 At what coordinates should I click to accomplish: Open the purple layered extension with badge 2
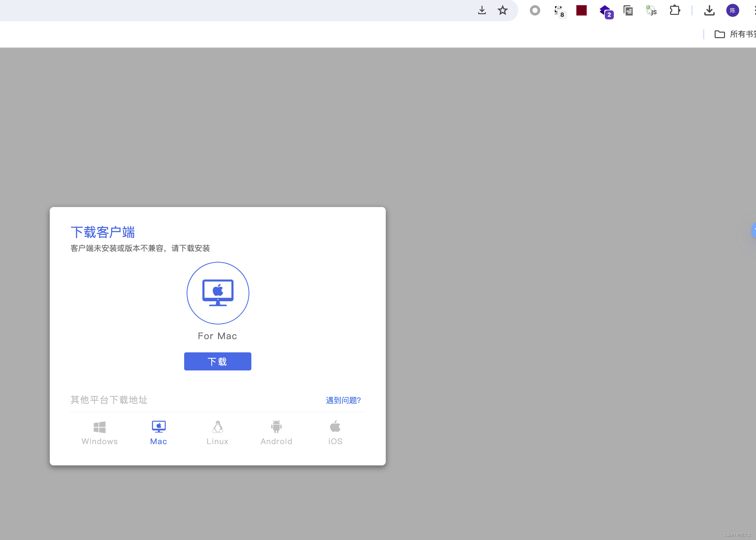[x=605, y=11]
